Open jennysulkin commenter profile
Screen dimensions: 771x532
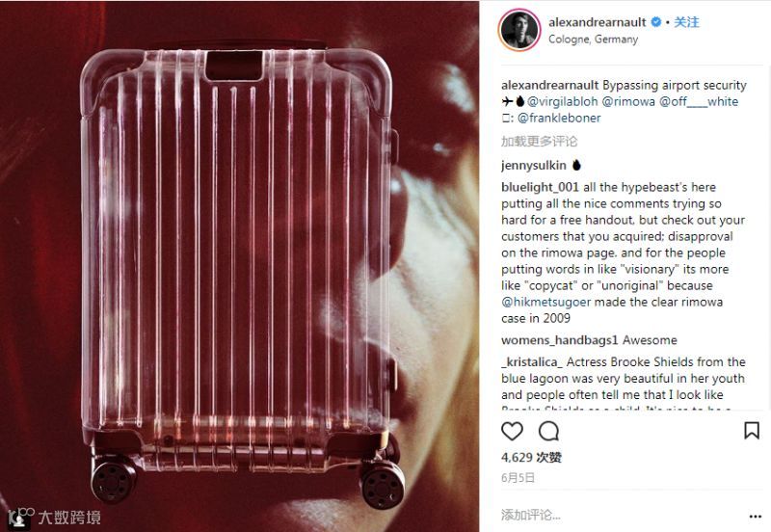tap(534, 165)
